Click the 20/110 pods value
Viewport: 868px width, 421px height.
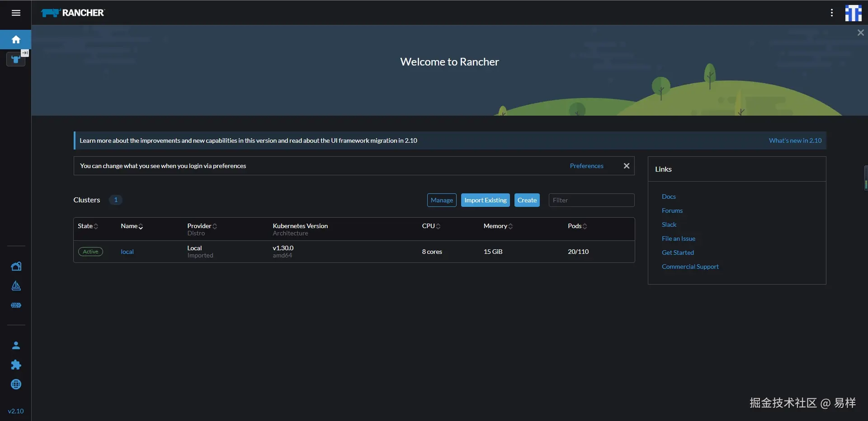(x=578, y=252)
